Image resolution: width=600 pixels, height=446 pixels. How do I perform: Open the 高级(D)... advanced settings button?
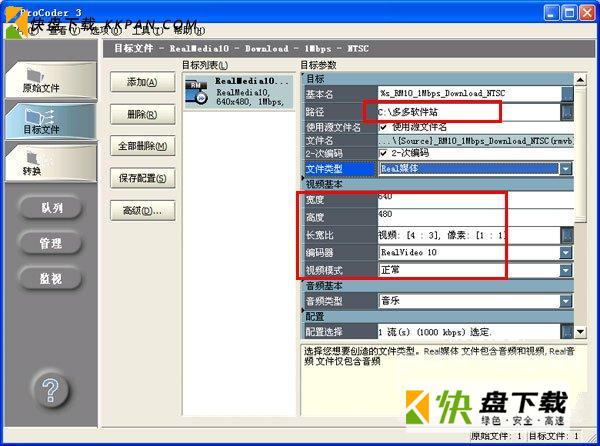142,210
